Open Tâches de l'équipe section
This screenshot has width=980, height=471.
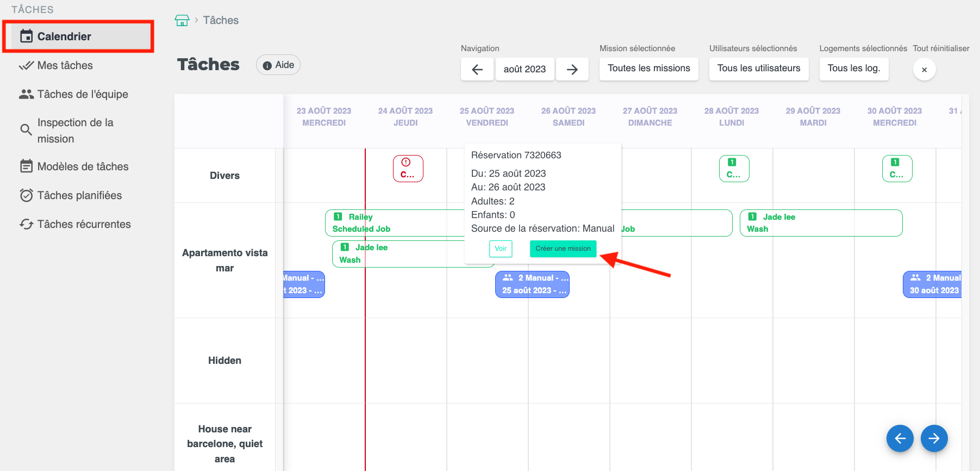tap(83, 94)
